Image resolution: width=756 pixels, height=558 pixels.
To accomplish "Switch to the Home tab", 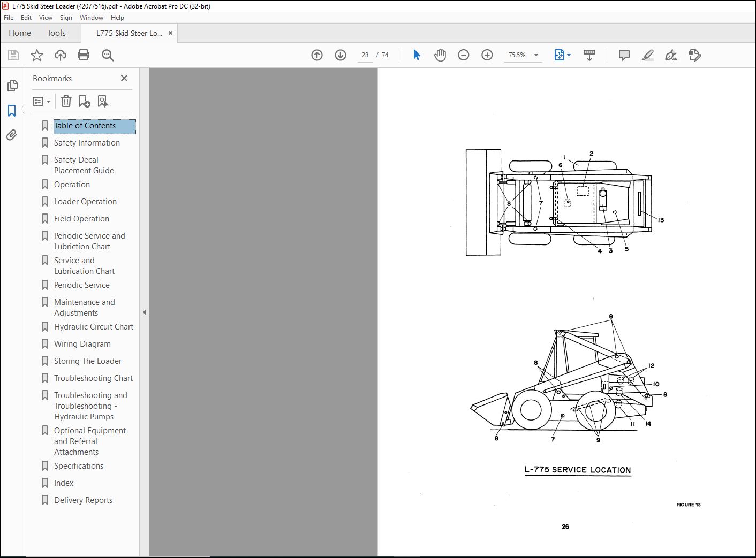I will [x=20, y=33].
